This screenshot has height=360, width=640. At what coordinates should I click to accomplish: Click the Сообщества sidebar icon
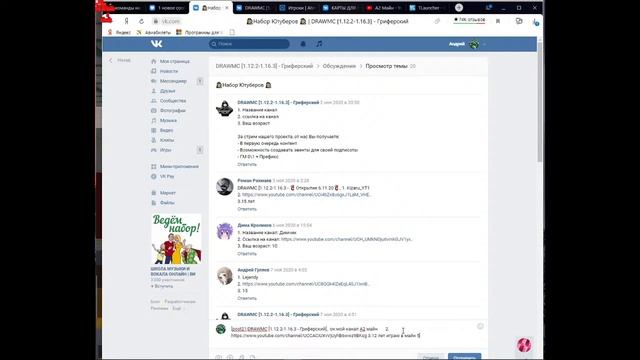[x=153, y=100]
